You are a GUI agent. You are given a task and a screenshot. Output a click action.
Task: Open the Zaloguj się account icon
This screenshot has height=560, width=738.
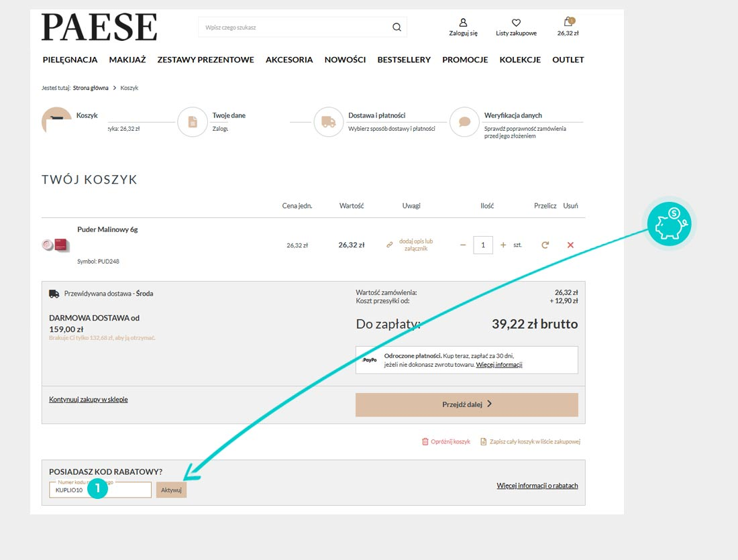463,23
